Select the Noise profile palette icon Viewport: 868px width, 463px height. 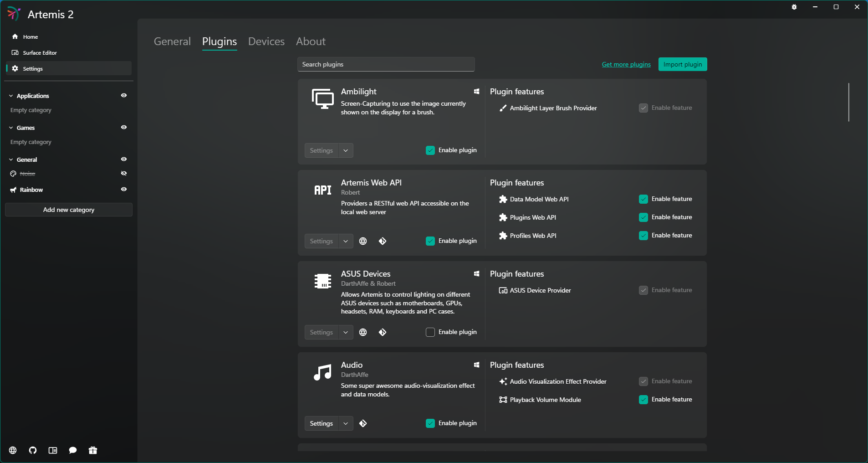tap(13, 174)
